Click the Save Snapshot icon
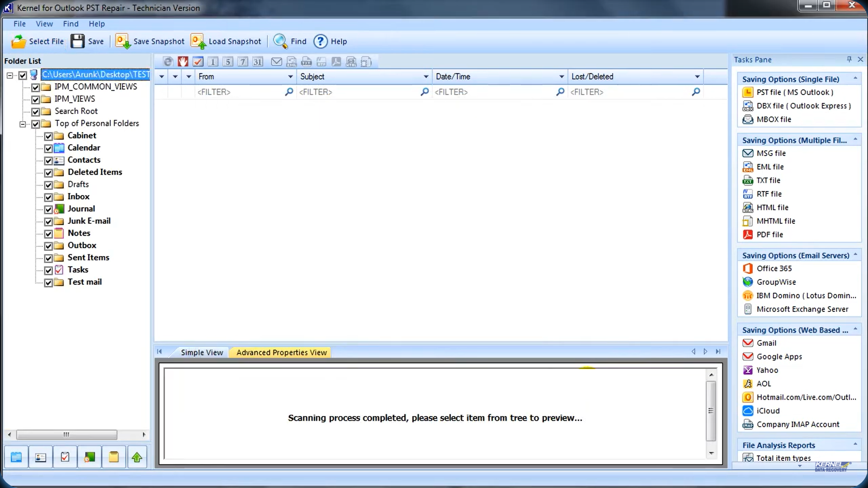The height and width of the screenshot is (488, 868). click(x=123, y=42)
